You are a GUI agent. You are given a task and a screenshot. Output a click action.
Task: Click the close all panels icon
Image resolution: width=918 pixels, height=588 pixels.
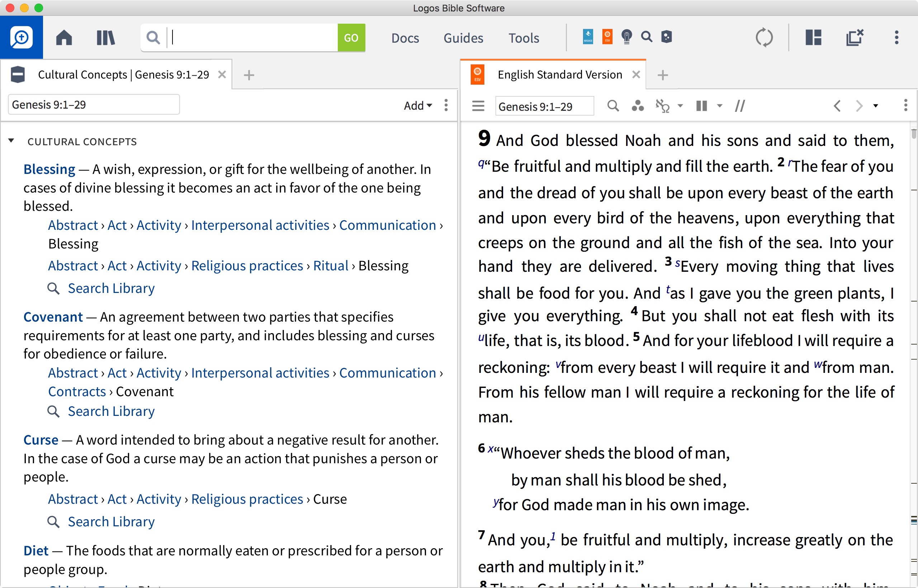855,37
